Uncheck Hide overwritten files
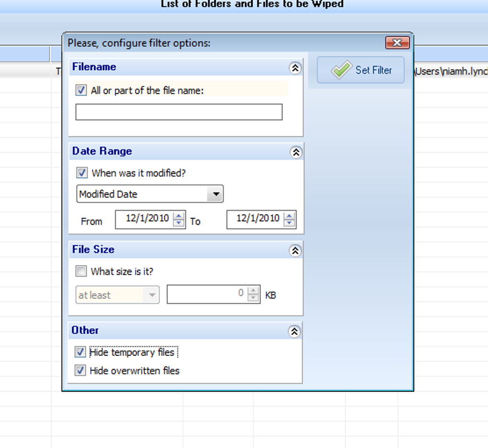This screenshot has width=488, height=448. click(80, 370)
